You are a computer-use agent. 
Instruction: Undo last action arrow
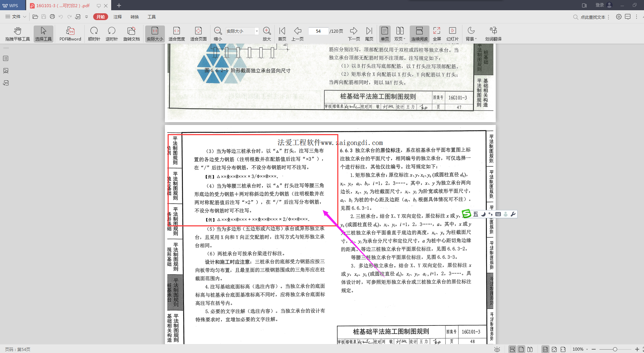click(61, 17)
